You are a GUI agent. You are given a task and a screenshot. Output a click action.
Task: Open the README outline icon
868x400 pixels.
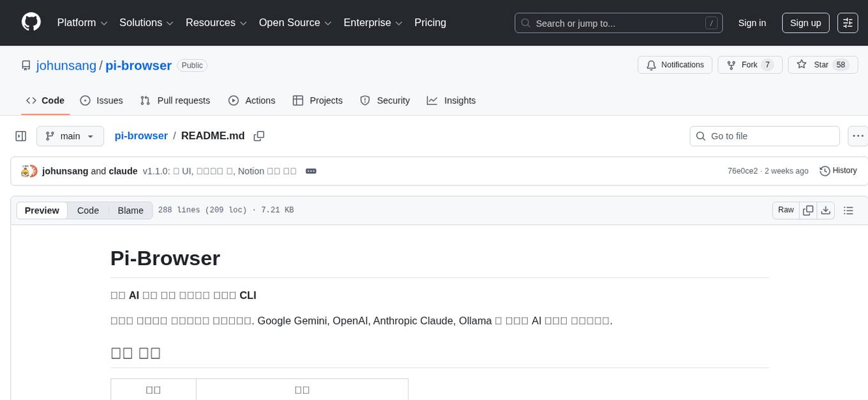pos(848,210)
